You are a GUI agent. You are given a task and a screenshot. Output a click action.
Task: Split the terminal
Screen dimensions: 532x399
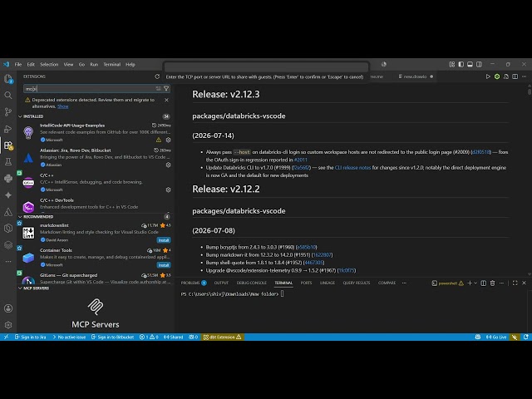coord(484,283)
